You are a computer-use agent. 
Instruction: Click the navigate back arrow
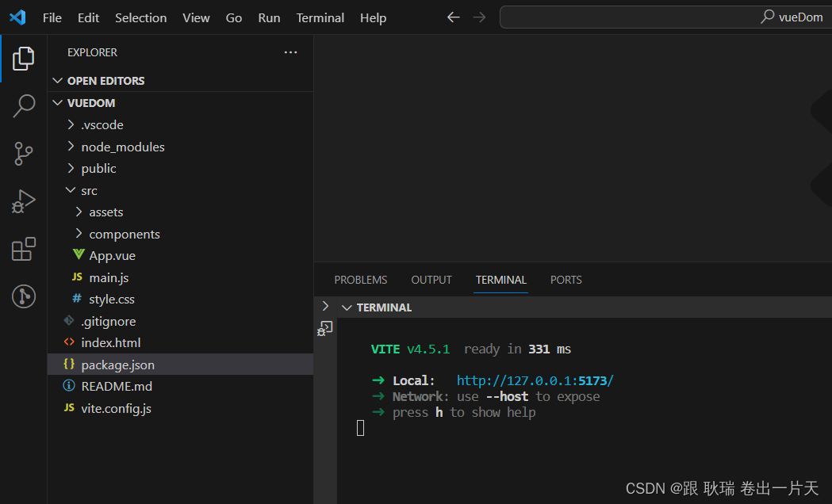click(453, 17)
